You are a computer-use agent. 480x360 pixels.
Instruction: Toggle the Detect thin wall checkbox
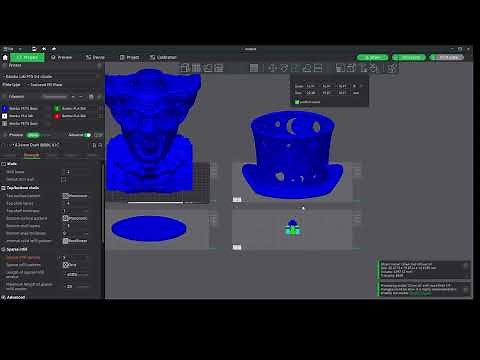pyautogui.click(x=64, y=180)
